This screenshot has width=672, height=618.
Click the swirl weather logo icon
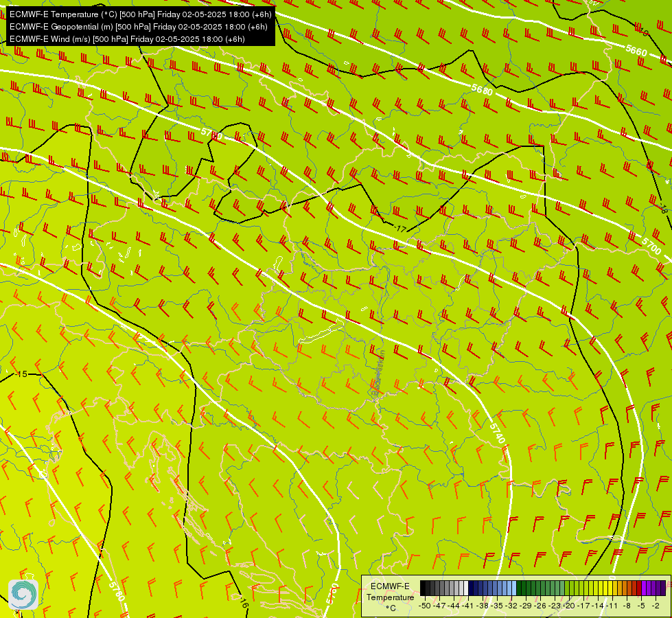(x=23, y=595)
